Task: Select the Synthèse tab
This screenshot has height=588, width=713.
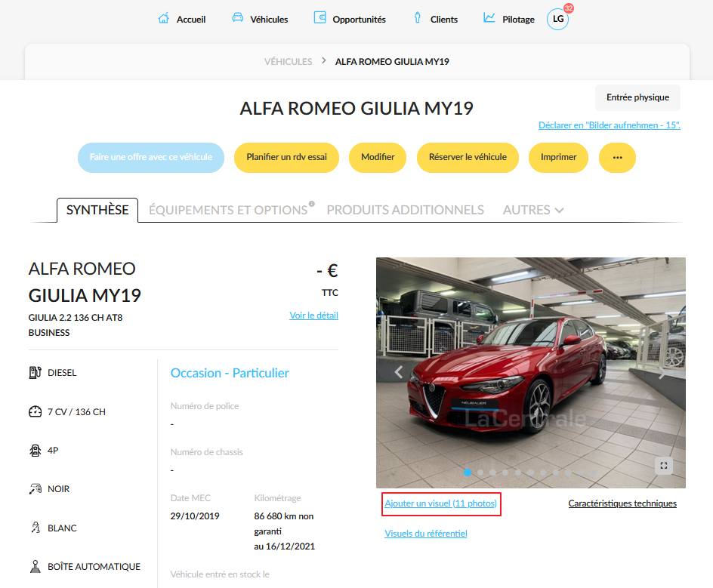Action: [97, 210]
